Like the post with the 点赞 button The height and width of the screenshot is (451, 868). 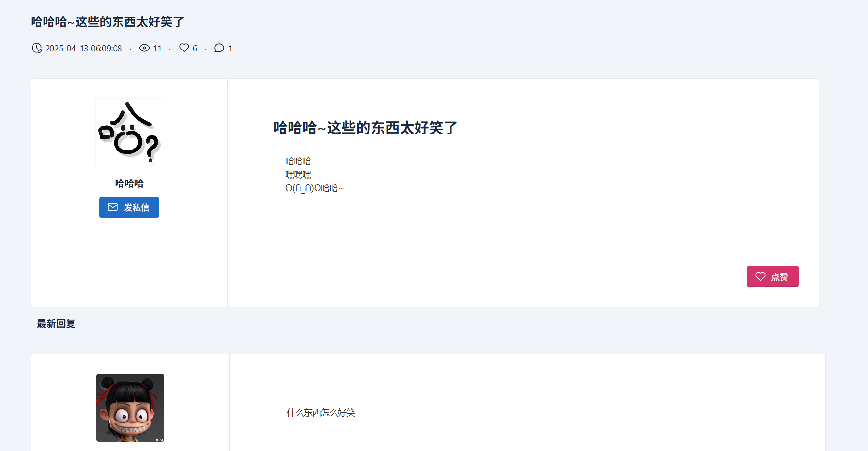click(x=772, y=276)
